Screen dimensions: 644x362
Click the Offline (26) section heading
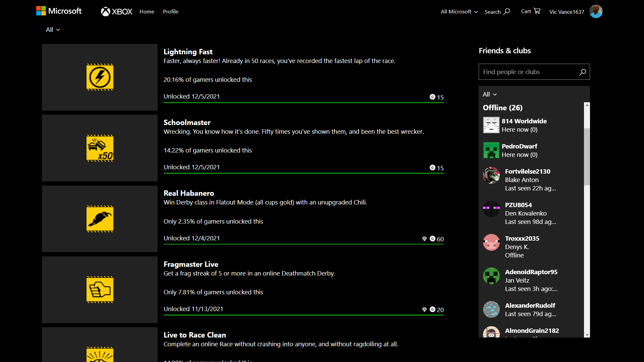pyautogui.click(x=502, y=108)
